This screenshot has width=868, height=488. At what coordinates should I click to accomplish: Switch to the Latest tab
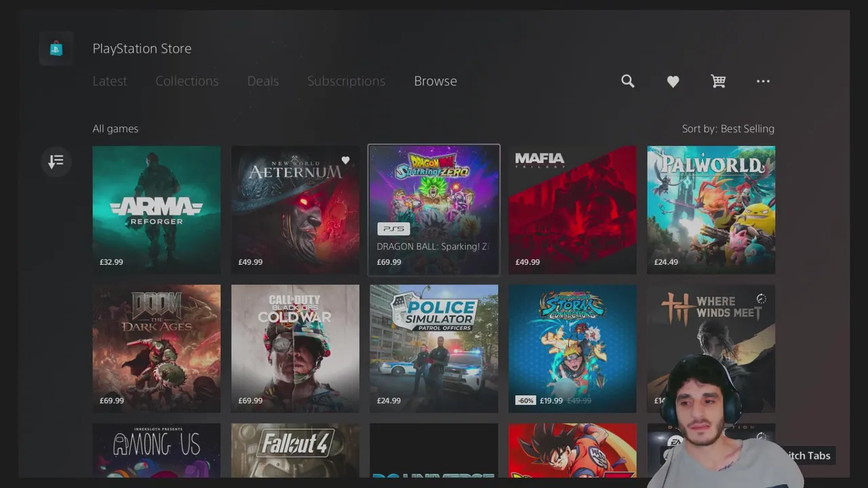[x=110, y=81]
